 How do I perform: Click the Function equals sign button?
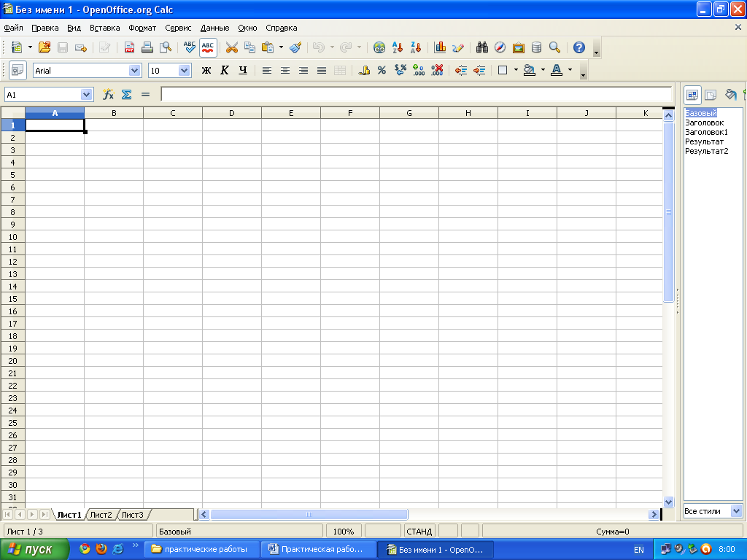pos(145,94)
